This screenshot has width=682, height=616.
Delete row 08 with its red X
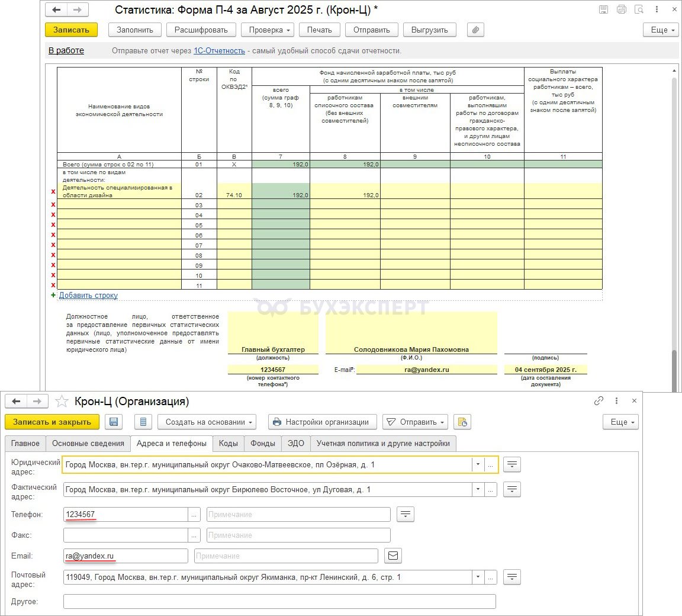pos(53,255)
